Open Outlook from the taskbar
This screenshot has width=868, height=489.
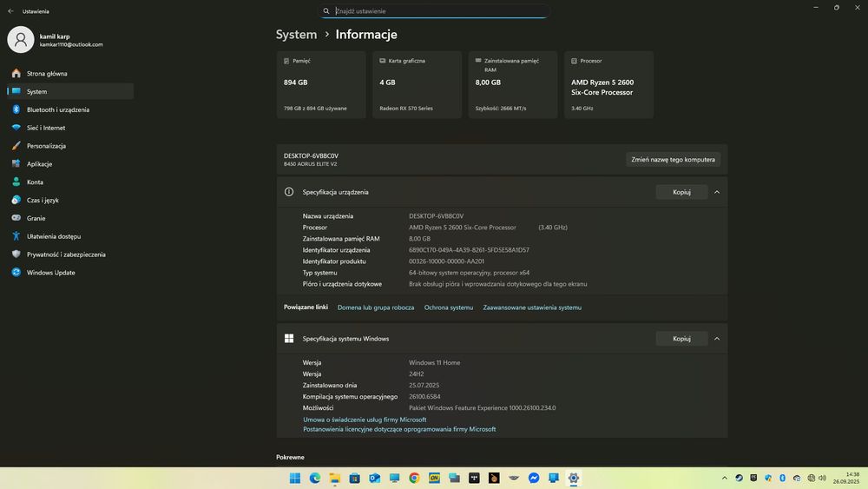(375, 478)
